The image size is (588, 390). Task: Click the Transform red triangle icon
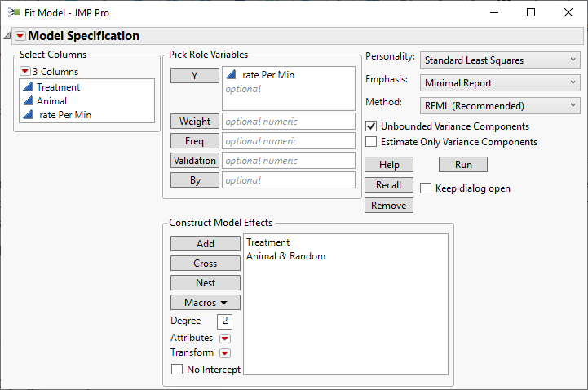225,353
